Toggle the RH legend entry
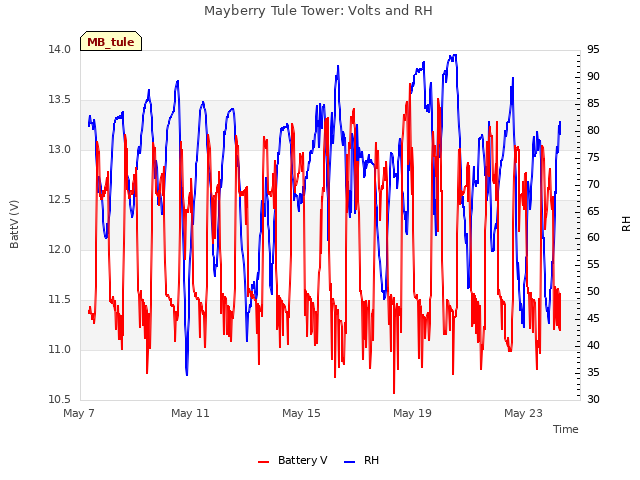The width and height of the screenshot is (640, 480). click(x=361, y=460)
